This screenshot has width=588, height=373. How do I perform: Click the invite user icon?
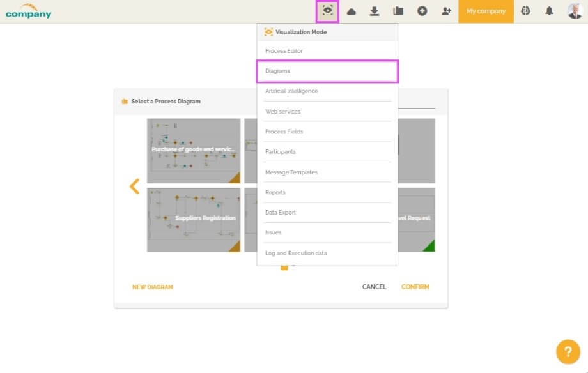pos(447,11)
